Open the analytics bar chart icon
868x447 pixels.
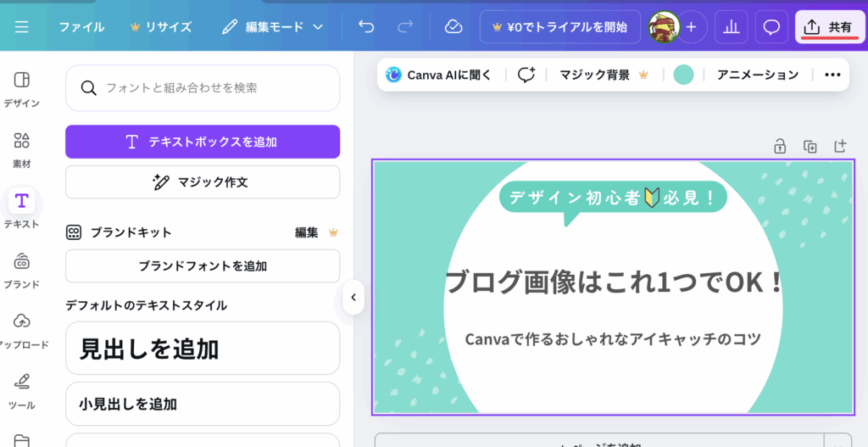click(731, 27)
